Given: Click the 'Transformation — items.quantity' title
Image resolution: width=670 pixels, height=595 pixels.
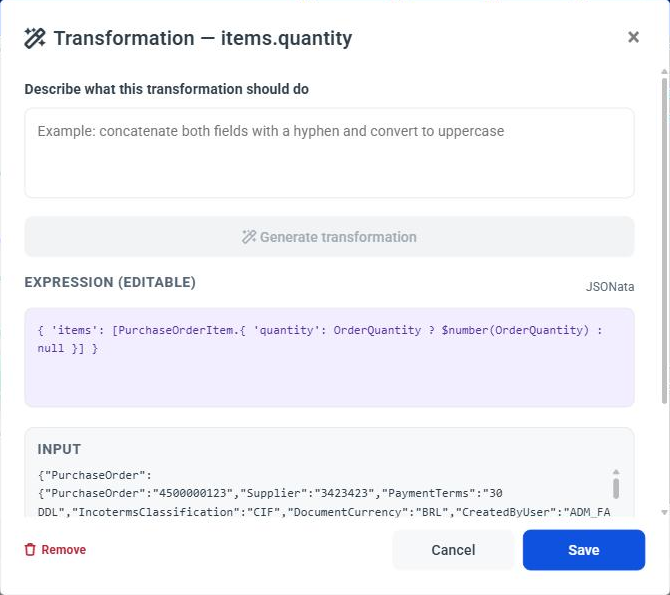Looking at the screenshot, I should (203, 38).
